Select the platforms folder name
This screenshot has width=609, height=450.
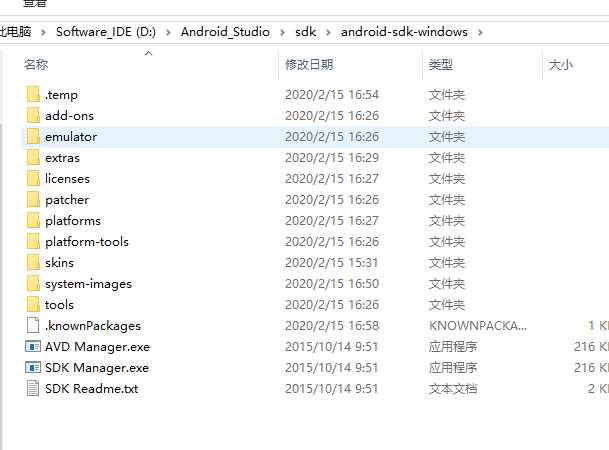tap(73, 221)
